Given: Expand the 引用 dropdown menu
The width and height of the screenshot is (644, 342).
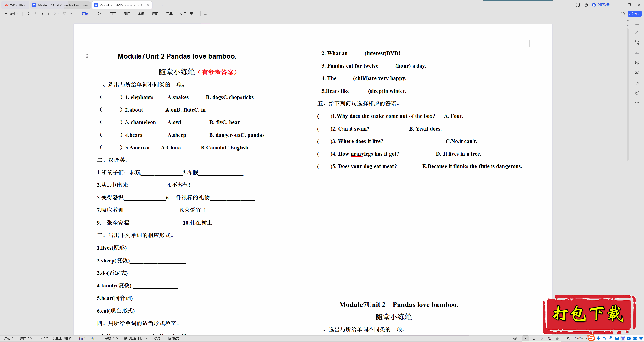Looking at the screenshot, I should point(127,14).
